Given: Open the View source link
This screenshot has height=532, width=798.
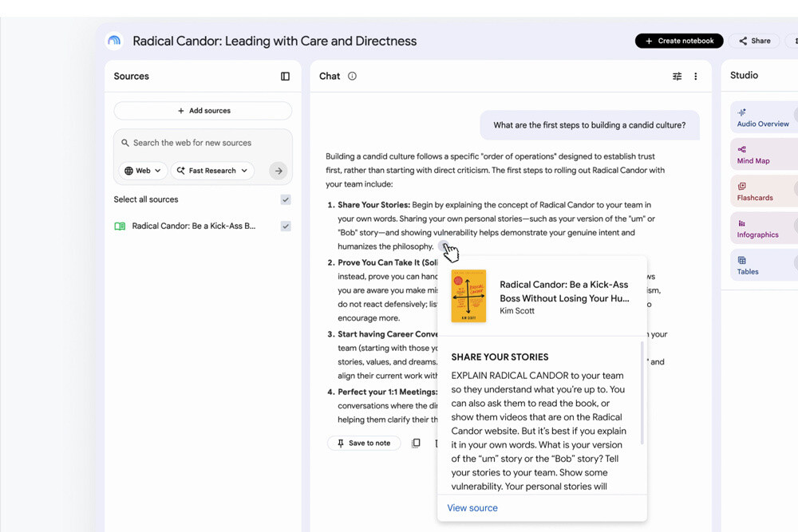Looking at the screenshot, I should 472,507.
